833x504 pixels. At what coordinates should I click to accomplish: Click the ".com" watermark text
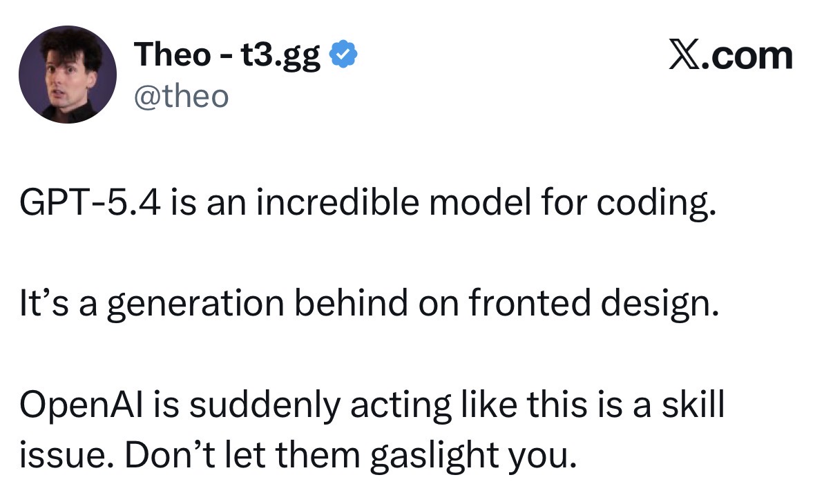click(749, 56)
